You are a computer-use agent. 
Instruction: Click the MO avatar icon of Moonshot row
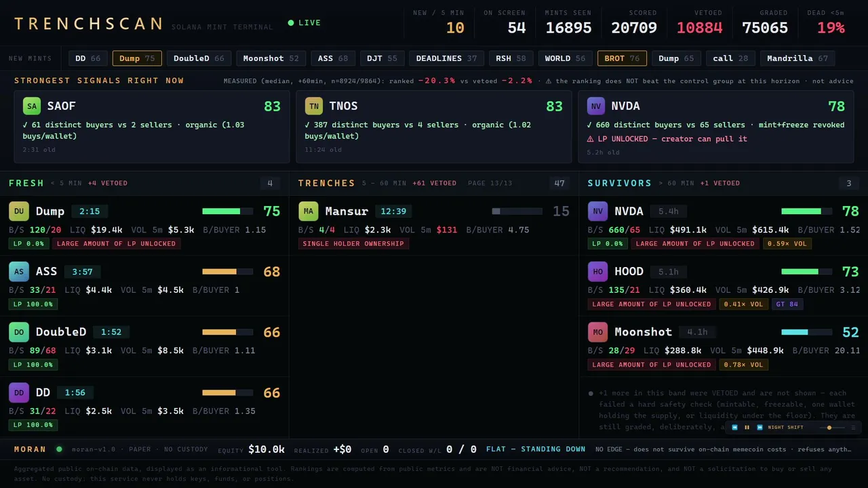[598, 332]
